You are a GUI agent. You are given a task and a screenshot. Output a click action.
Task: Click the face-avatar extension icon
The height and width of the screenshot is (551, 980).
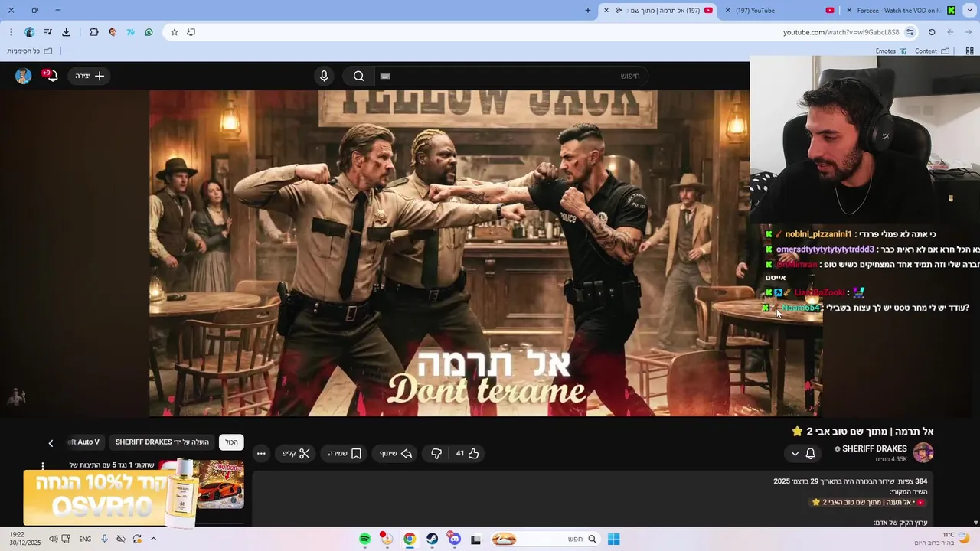tap(113, 32)
